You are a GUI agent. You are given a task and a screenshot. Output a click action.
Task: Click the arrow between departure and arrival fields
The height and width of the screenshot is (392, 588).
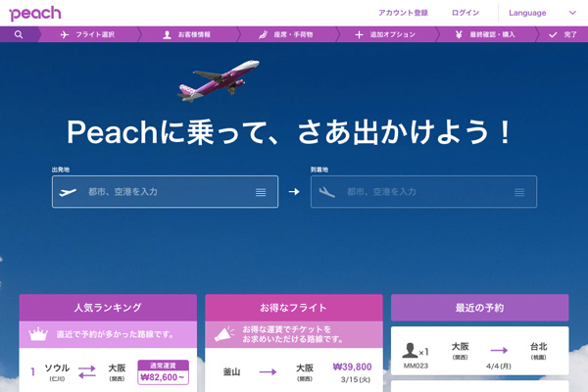pos(294,192)
